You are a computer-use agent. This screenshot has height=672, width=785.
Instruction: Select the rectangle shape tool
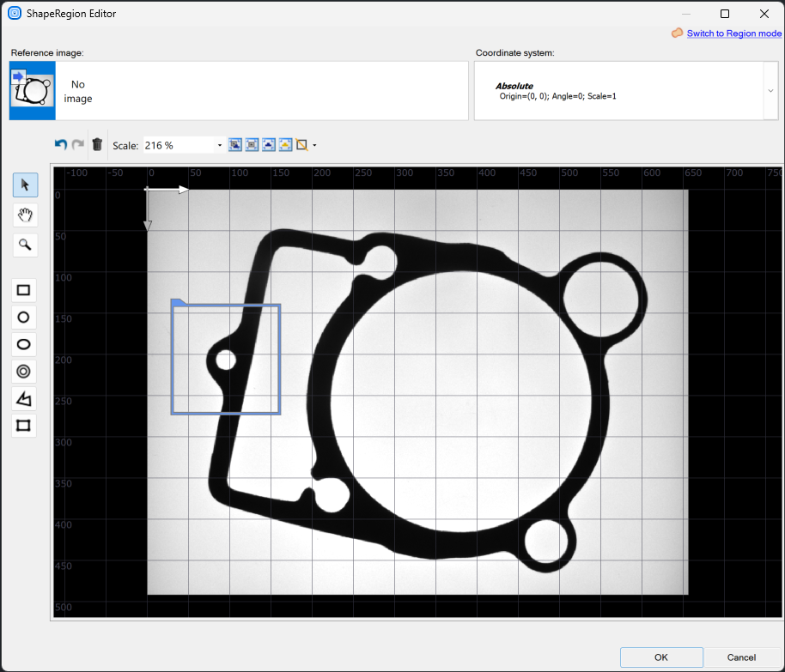[x=24, y=290]
